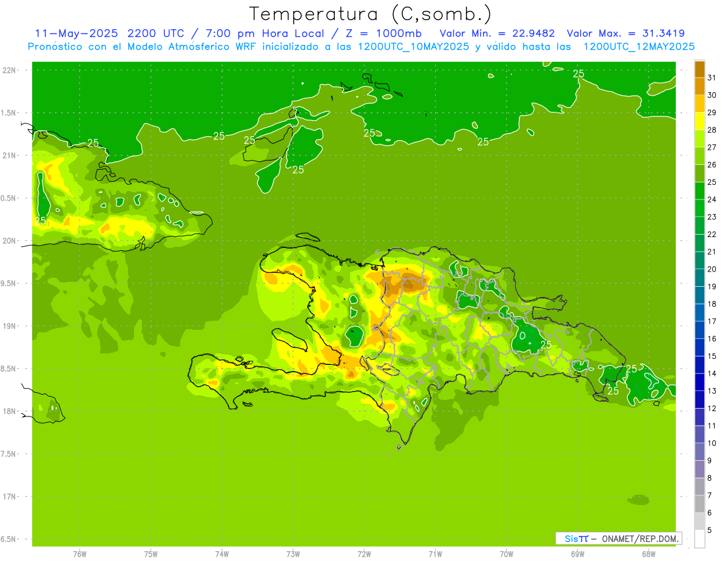This screenshot has height=562, width=728.
Task: Click the '75W' longitude axis label
Action: tap(151, 554)
